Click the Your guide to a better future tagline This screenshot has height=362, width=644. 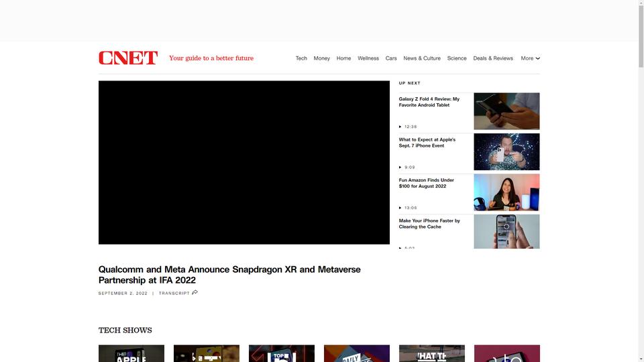click(211, 58)
